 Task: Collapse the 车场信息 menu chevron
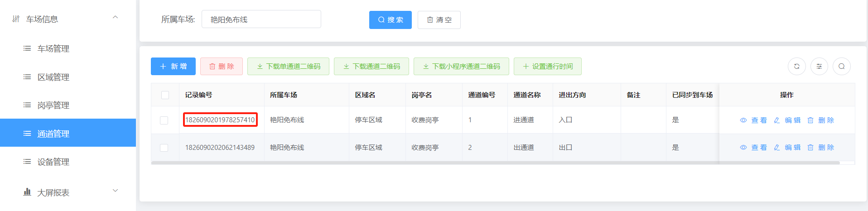(x=115, y=17)
